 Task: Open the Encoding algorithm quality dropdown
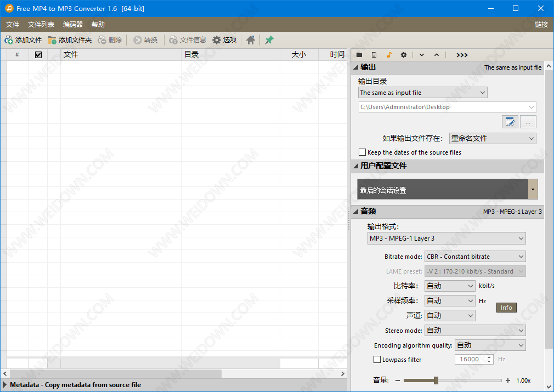(490, 345)
